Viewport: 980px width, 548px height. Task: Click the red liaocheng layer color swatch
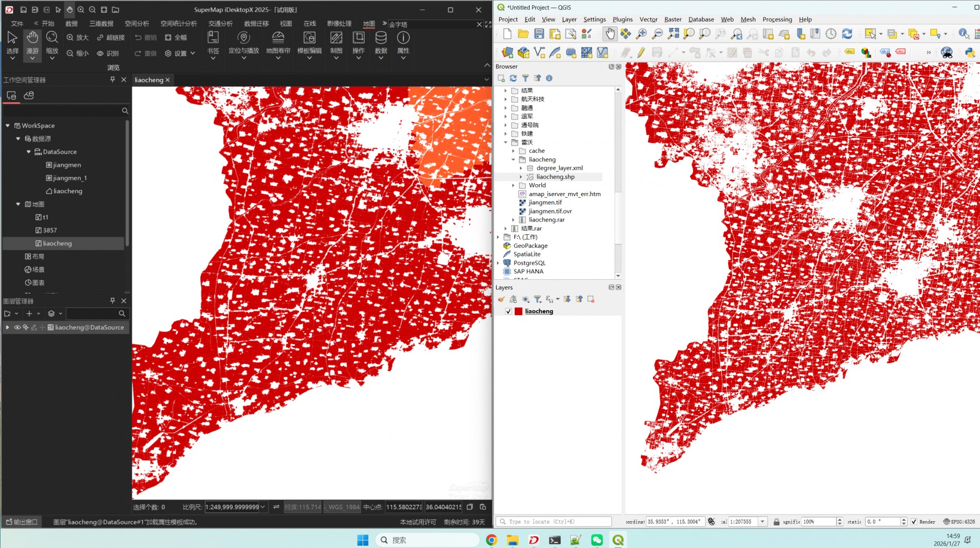[x=518, y=312]
